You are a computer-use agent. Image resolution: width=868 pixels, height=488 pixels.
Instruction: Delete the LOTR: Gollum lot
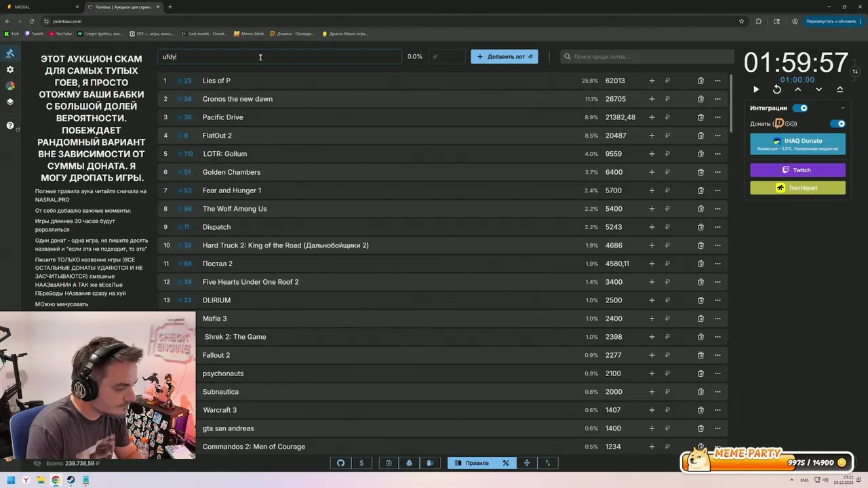[x=701, y=154]
